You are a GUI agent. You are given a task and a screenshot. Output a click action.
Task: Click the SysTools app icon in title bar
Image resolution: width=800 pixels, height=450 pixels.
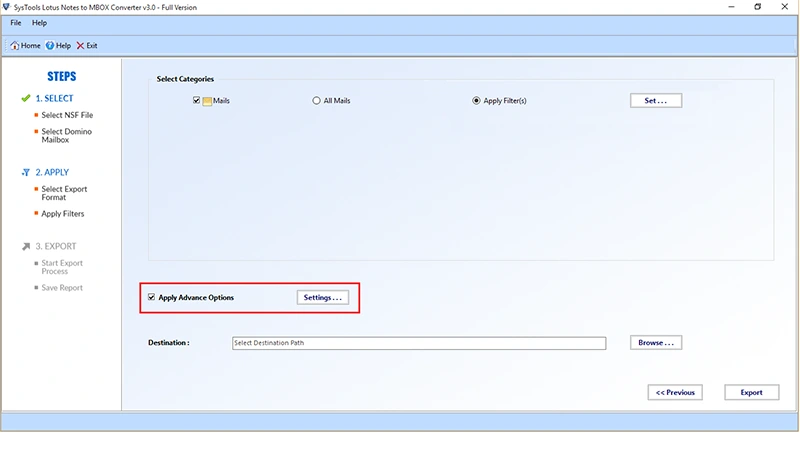click(6, 7)
